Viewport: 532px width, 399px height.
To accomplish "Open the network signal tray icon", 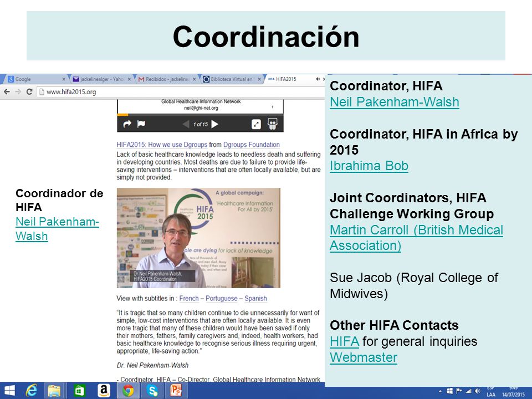I will [x=469, y=391].
